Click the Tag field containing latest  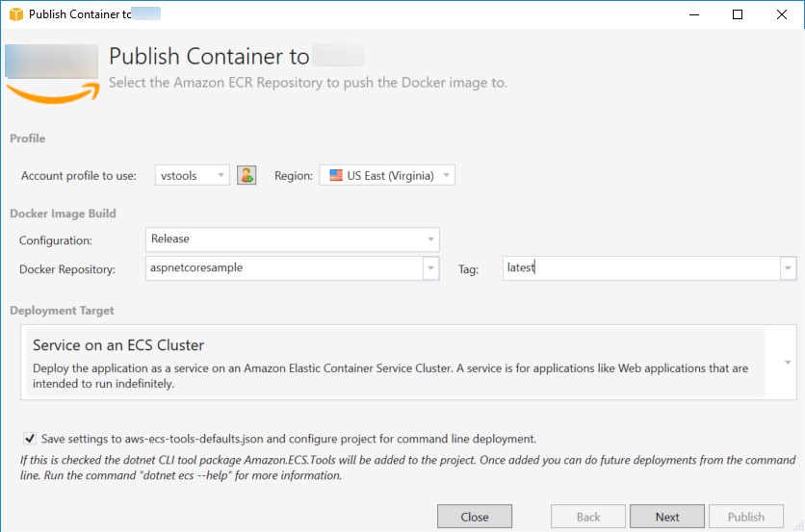[640, 268]
